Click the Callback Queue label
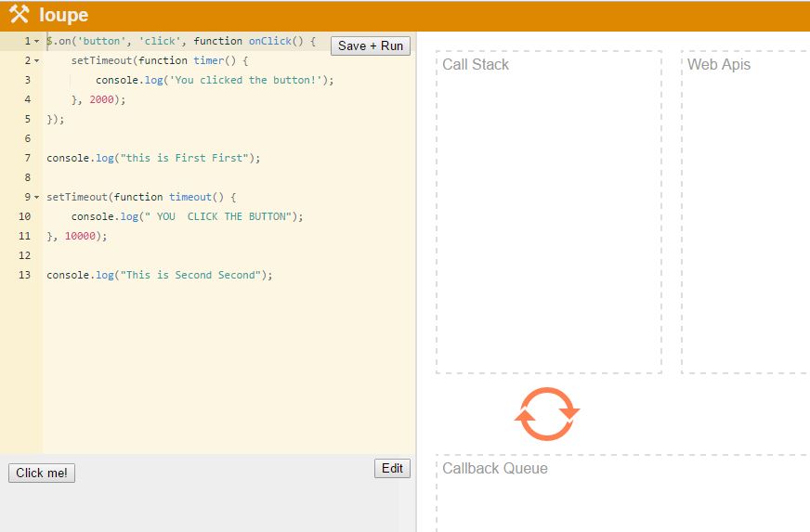This screenshot has width=810, height=532. (495, 469)
